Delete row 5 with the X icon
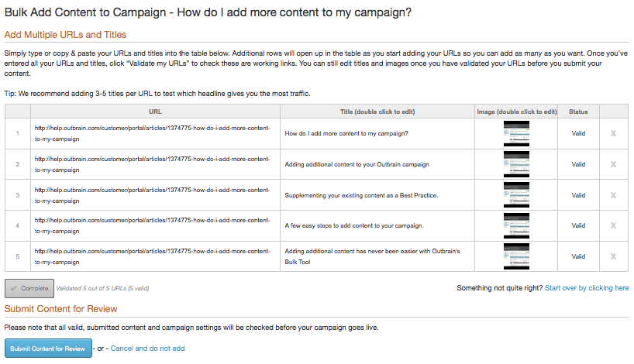Screen dimensions: 634x364 point(614,256)
